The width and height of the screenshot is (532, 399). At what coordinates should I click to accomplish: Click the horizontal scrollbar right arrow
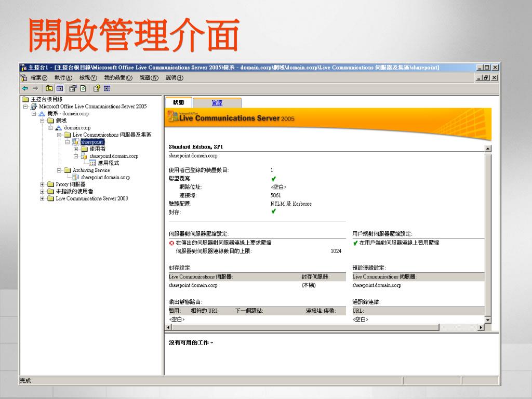481,327
